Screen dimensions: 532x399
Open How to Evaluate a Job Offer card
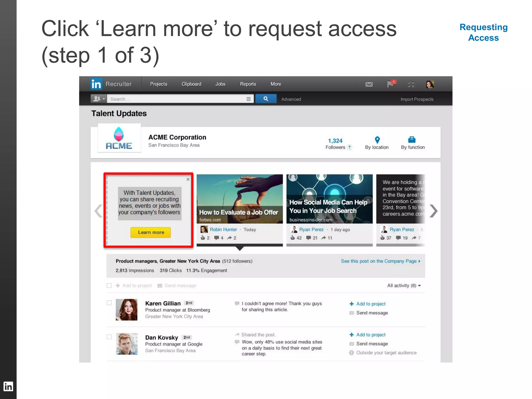240,199
